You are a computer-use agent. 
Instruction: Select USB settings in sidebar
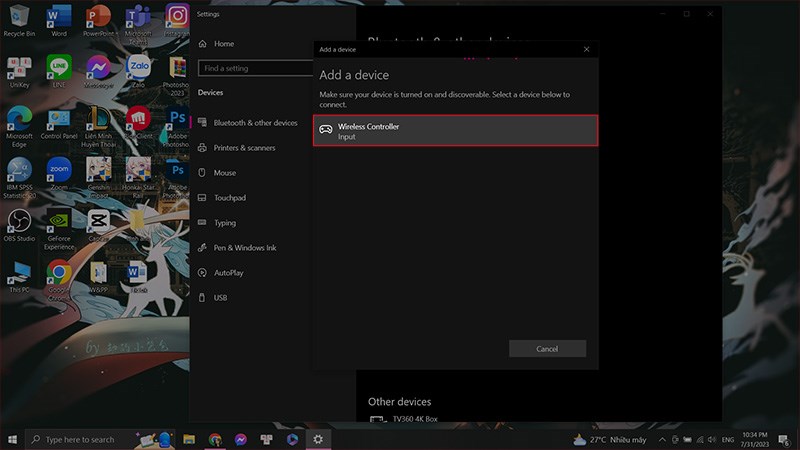(x=220, y=298)
